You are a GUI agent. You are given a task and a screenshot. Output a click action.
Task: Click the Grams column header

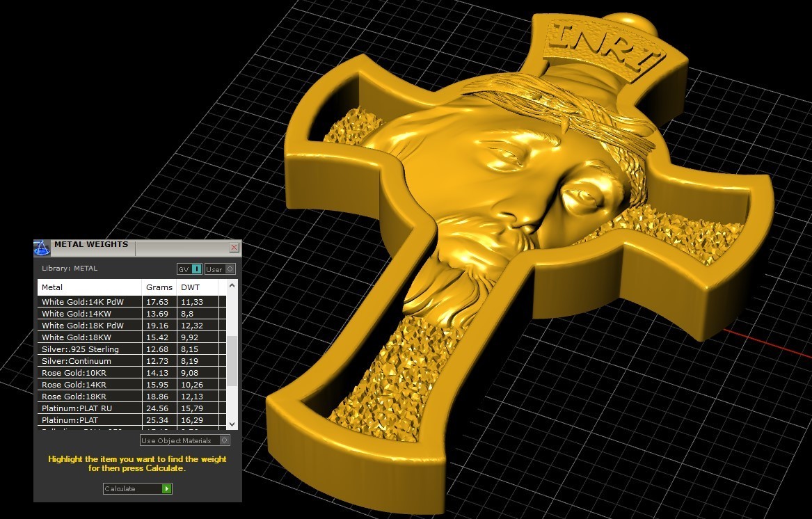pos(159,287)
